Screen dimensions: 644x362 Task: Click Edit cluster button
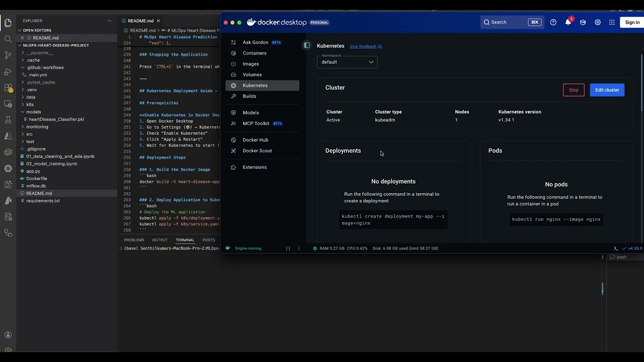coord(607,90)
